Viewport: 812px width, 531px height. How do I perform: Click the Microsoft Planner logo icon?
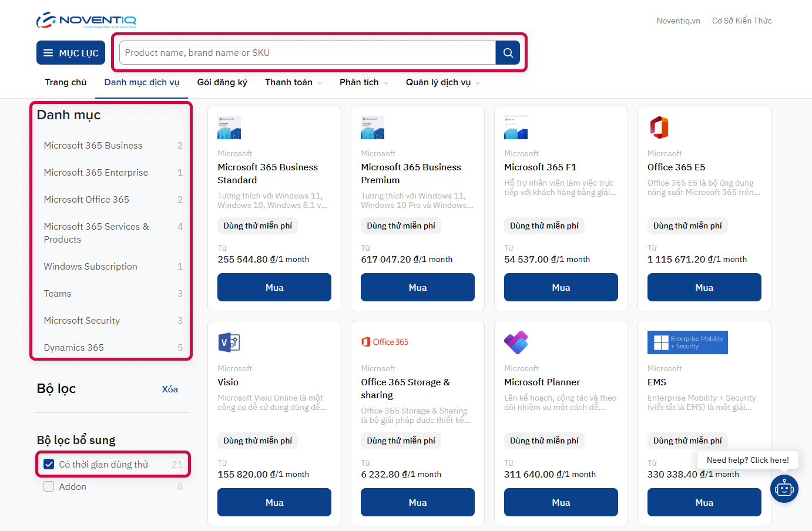pos(516,342)
